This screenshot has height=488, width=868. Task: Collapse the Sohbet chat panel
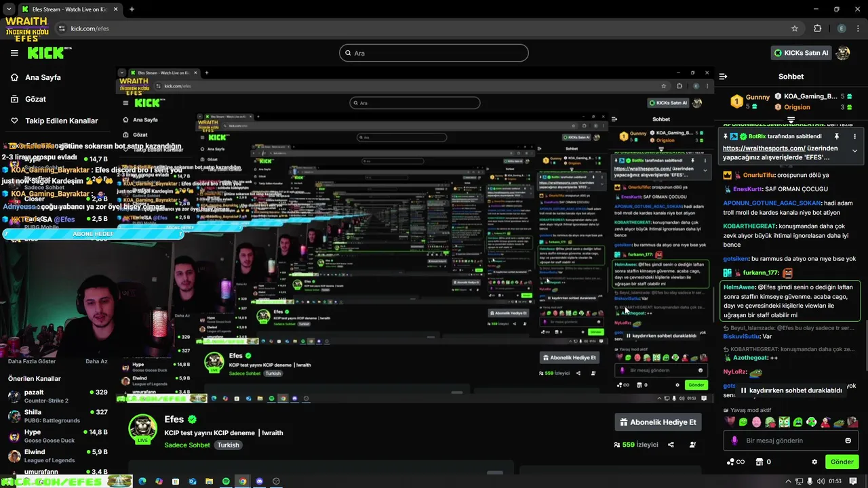(723, 77)
